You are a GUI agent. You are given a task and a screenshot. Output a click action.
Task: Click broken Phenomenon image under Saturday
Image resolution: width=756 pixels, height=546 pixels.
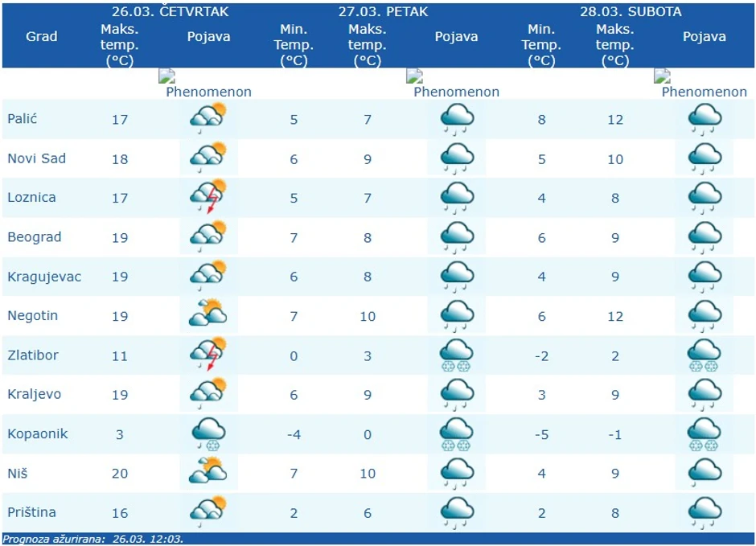pyautogui.click(x=704, y=84)
